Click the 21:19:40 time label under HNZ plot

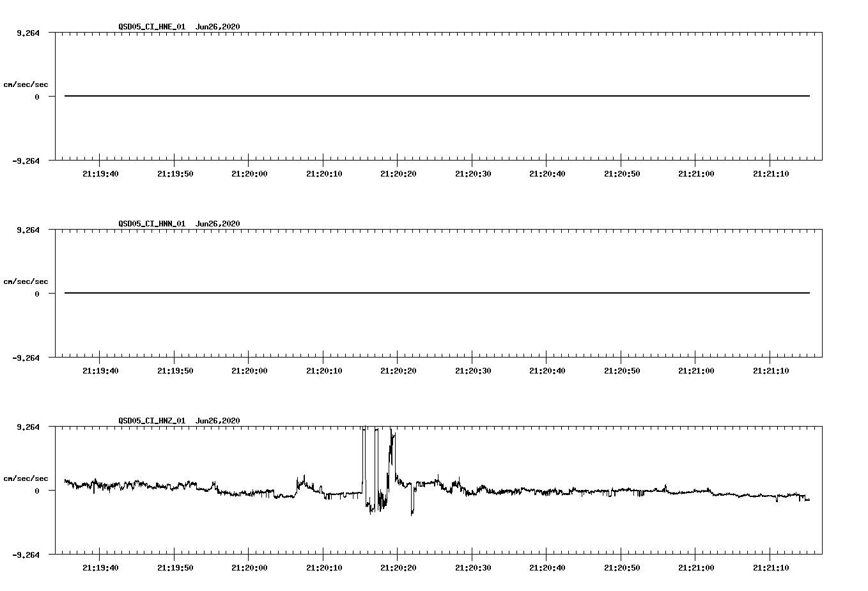pos(100,568)
